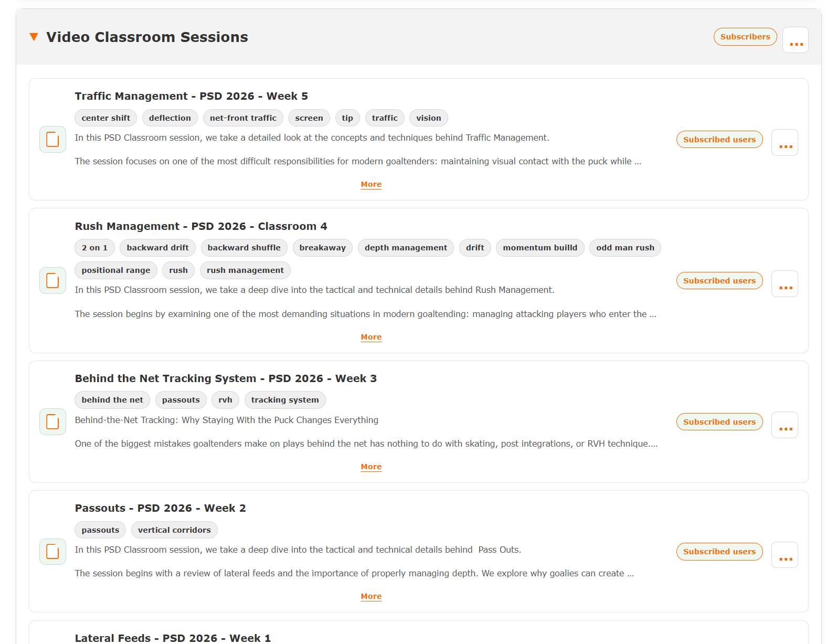836x644 pixels.
Task: Click the vertical corridors tag
Action: pos(174,530)
